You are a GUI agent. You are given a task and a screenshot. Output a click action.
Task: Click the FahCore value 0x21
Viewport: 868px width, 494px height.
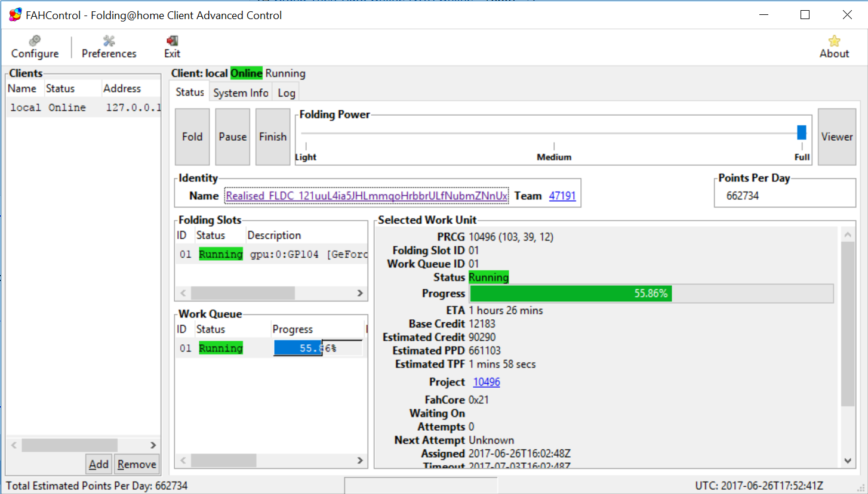[479, 400]
